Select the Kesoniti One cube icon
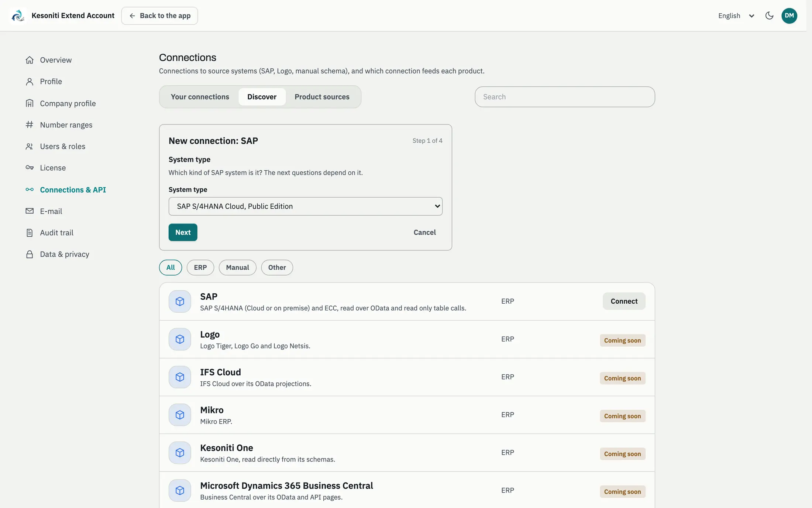Viewport: 812px width, 508px height. click(x=180, y=453)
